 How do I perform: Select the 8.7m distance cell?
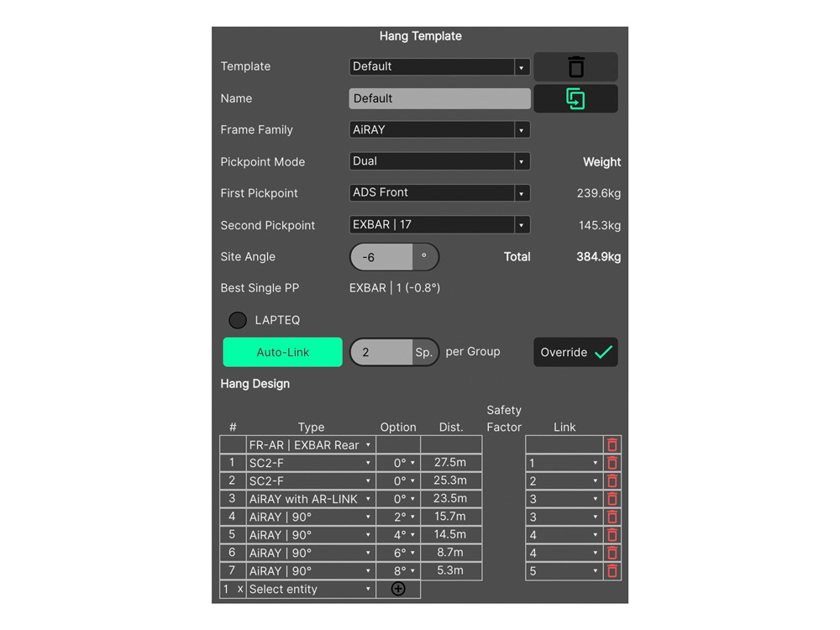pyautogui.click(x=451, y=553)
